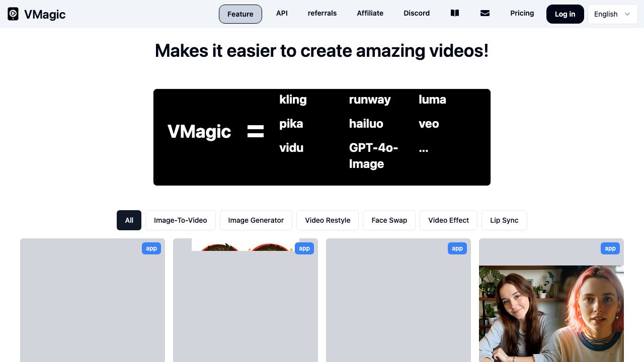The height and width of the screenshot is (362, 644).
Task: Open the Discord link
Action: [417, 13]
